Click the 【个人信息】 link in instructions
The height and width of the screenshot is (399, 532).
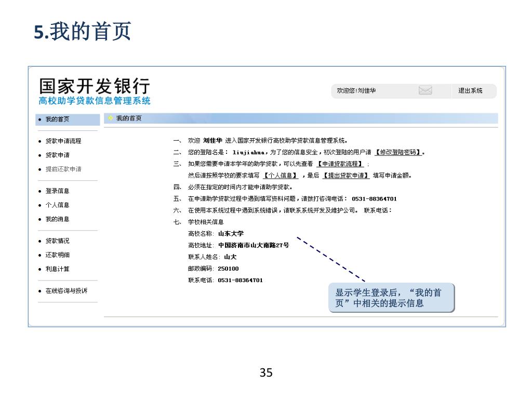coord(281,176)
